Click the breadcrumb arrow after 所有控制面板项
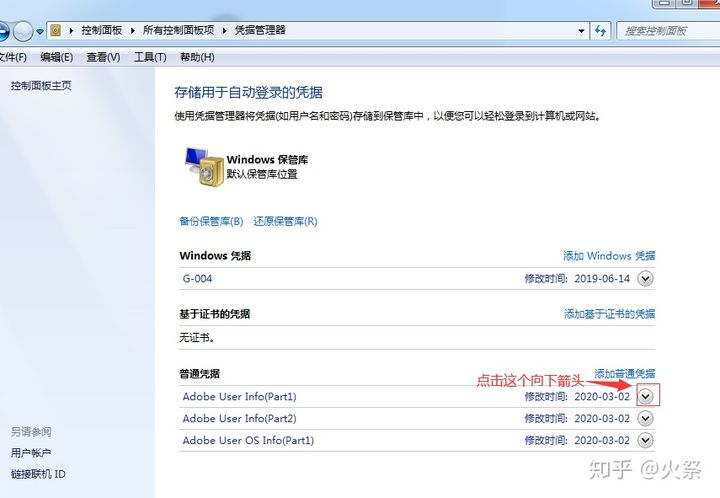 [225, 31]
